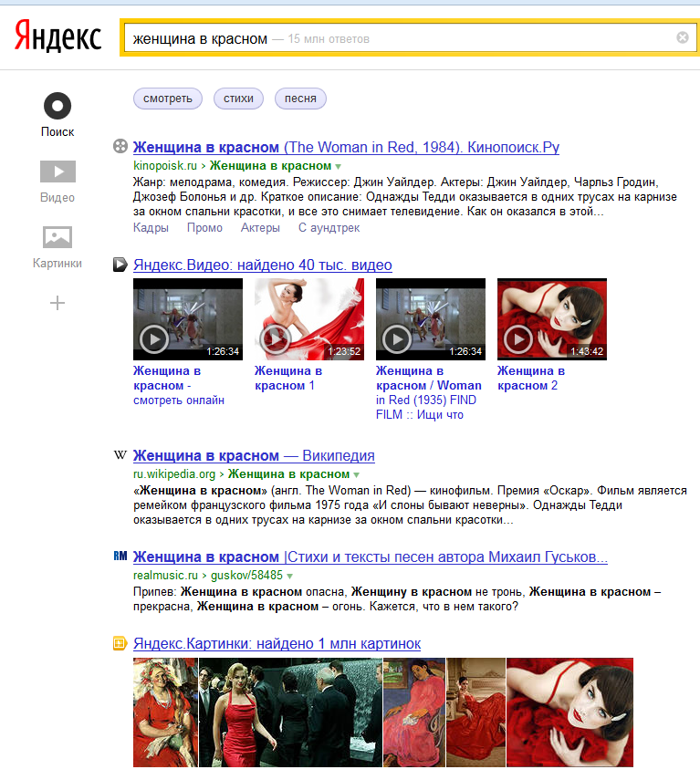
Task: Open the Михаил Гуськов lyrics result title
Action: click(371, 556)
